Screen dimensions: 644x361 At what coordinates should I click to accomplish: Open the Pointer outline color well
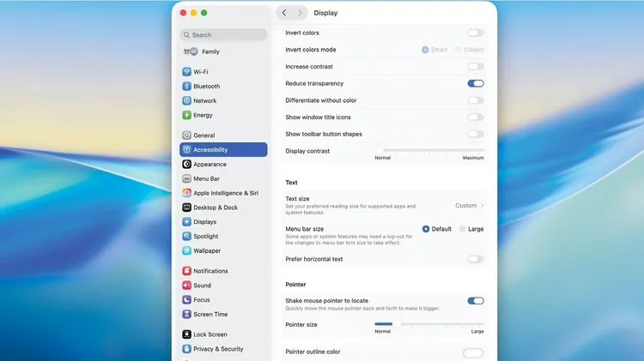pyautogui.click(x=473, y=352)
